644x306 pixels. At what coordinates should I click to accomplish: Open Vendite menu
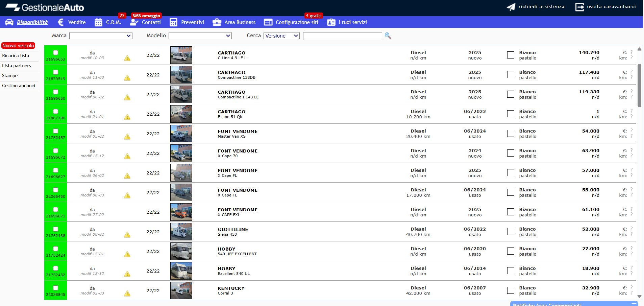point(77,22)
